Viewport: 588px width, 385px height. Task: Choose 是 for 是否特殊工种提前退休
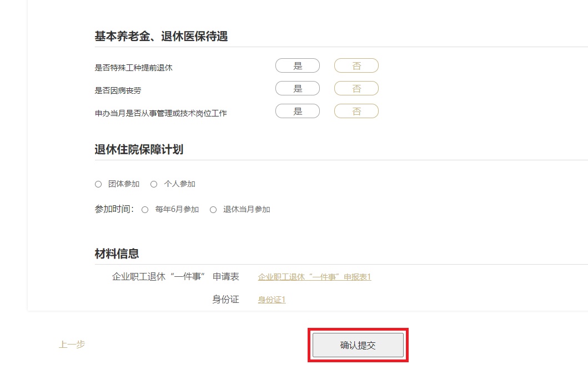[x=298, y=66]
